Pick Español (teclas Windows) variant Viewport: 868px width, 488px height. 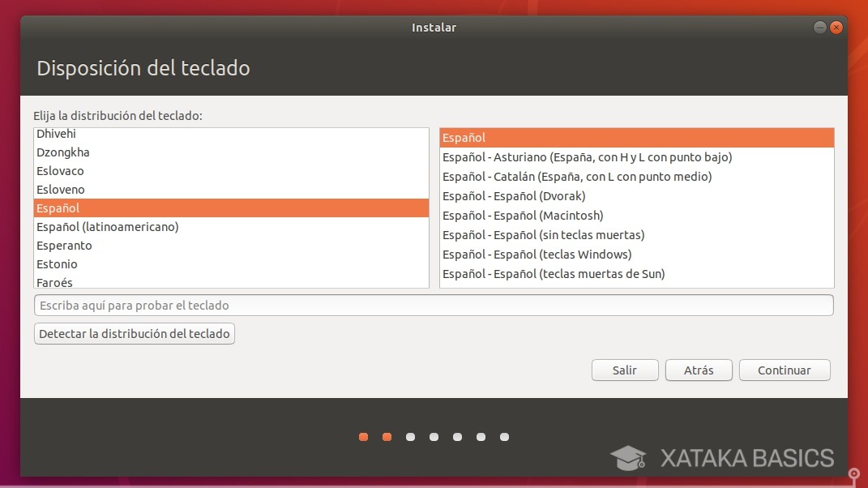click(636, 255)
